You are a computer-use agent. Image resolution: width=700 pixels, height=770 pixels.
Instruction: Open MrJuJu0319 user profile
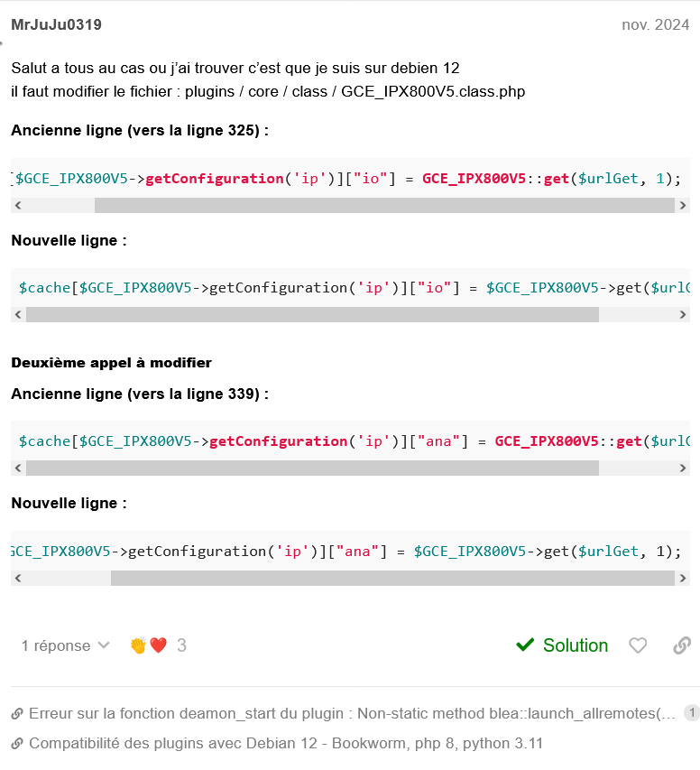click(56, 24)
